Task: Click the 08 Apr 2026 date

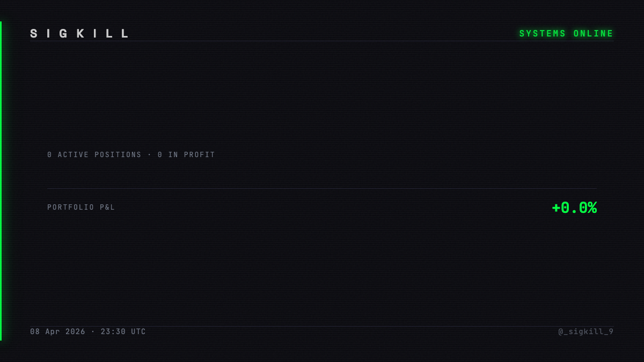Action: pos(57,332)
